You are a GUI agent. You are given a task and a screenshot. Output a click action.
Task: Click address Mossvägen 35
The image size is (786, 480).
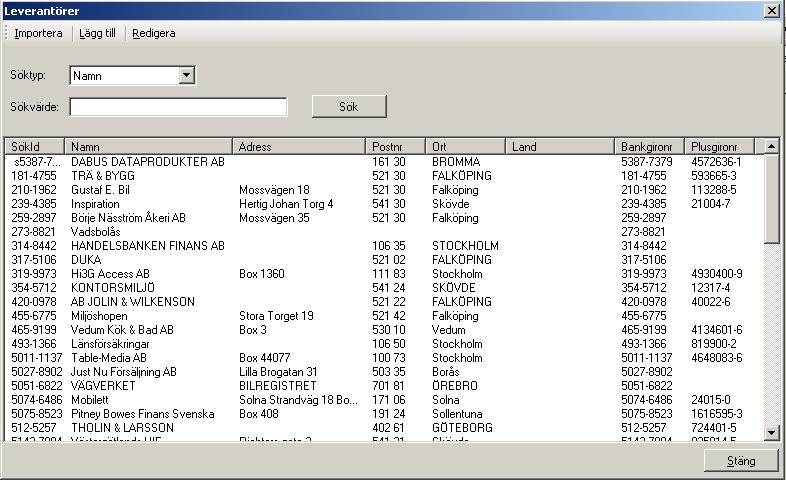[x=274, y=218]
